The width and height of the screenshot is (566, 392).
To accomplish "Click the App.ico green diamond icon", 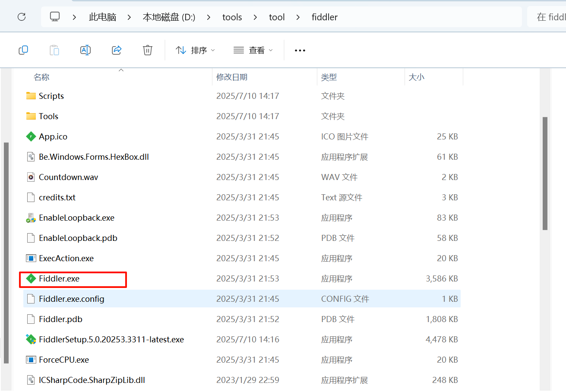I will pos(31,136).
